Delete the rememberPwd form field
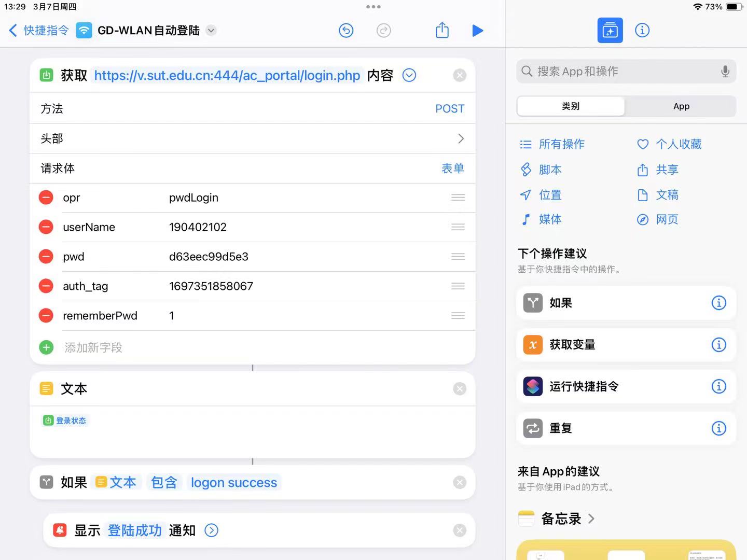Viewport: 747px width, 560px height. [x=46, y=316]
